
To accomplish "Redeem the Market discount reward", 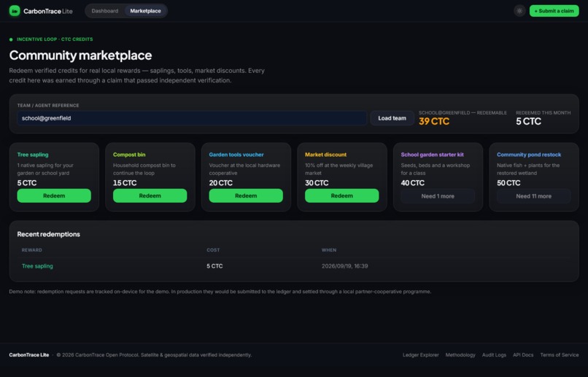I will [341, 195].
